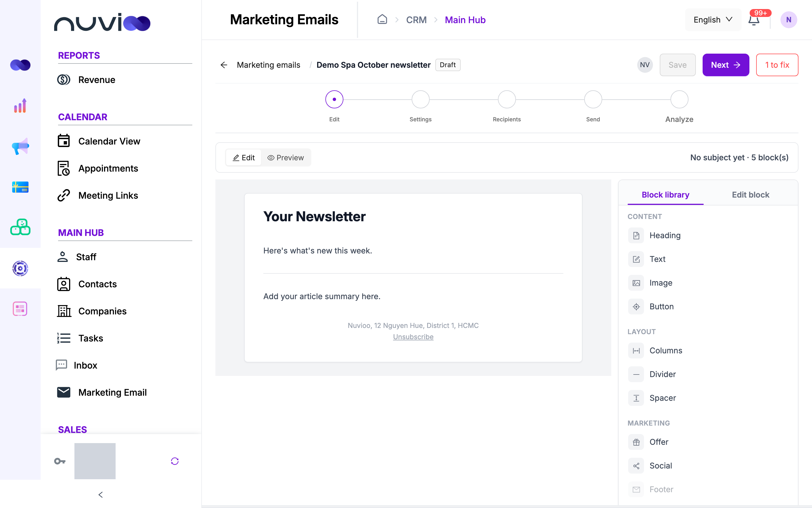Go back using the left arrow icon
Viewport: 812px width, 508px height.
coord(224,65)
